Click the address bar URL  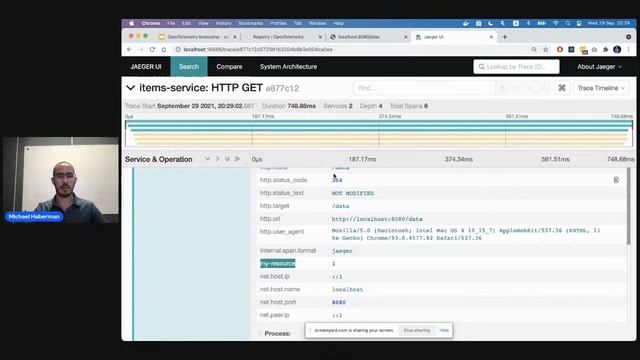pyautogui.click(x=258, y=49)
